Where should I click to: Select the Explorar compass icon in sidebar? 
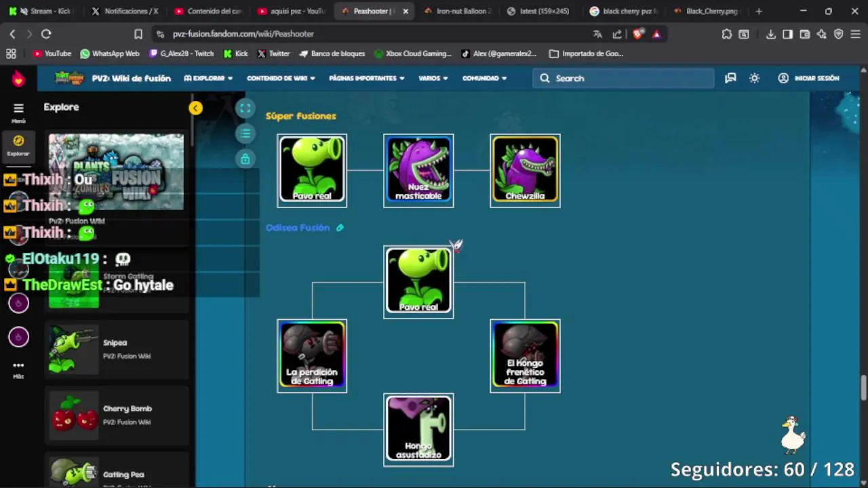(18, 141)
